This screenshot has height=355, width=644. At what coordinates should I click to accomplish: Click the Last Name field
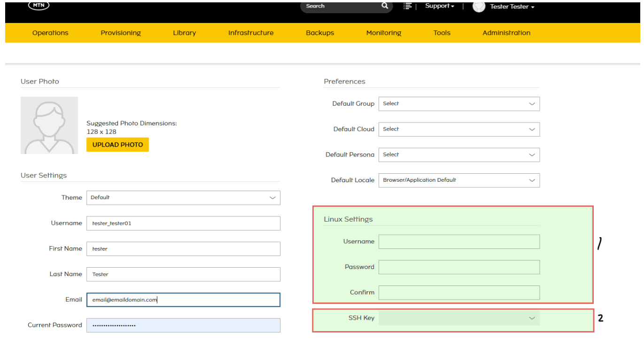(183, 274)
